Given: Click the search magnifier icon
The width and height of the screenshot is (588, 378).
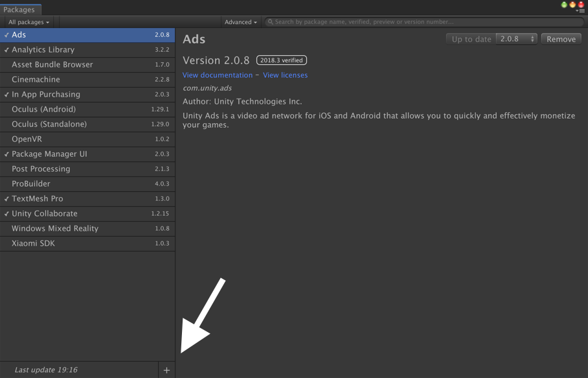Looking at the screenshot, I should (270, 22).
